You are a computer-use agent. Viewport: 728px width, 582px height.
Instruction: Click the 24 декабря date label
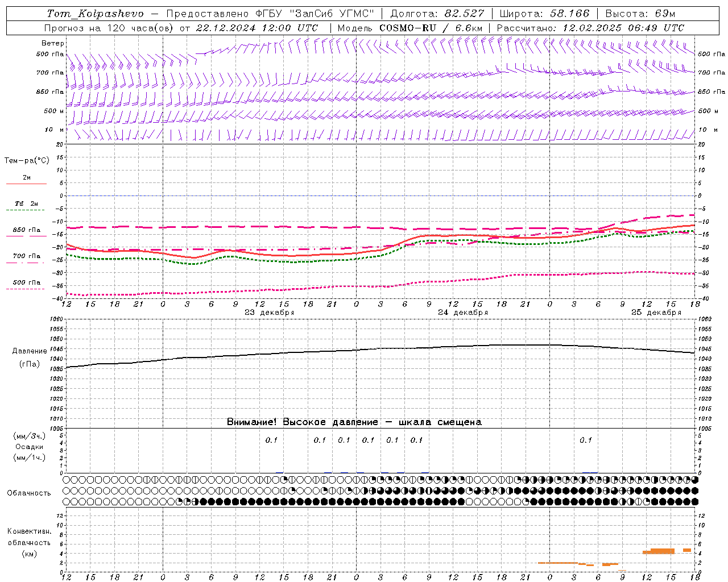(463, 313)
